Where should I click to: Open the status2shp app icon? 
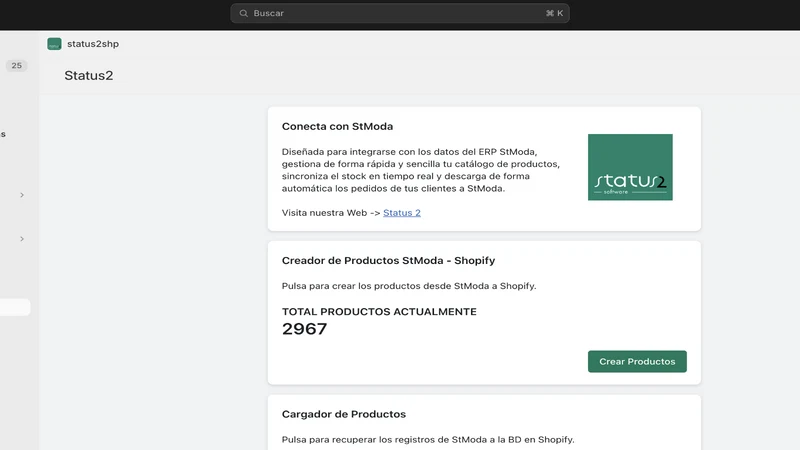(54, 44)
